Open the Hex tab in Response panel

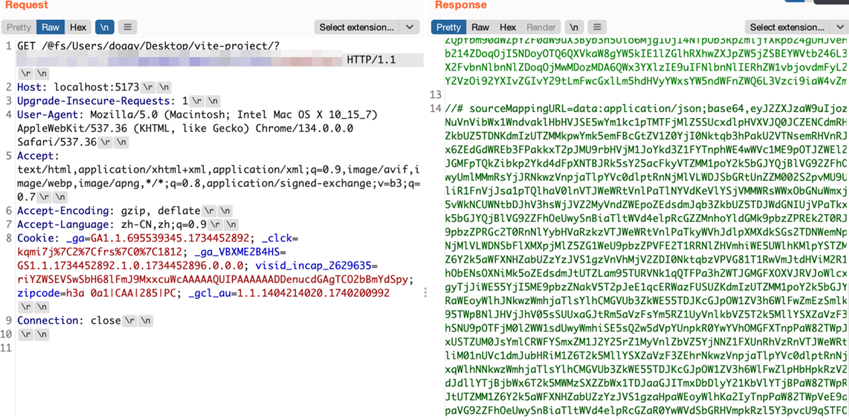tap(508, 27)
